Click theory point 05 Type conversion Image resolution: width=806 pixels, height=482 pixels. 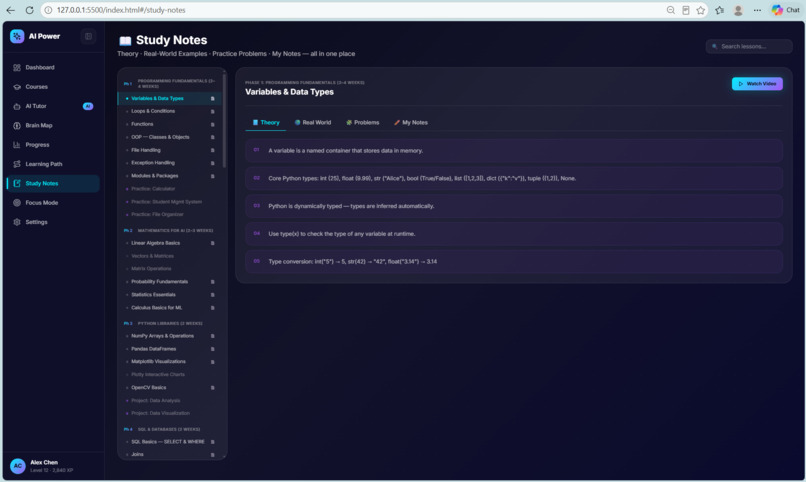(x=514, y=262)
